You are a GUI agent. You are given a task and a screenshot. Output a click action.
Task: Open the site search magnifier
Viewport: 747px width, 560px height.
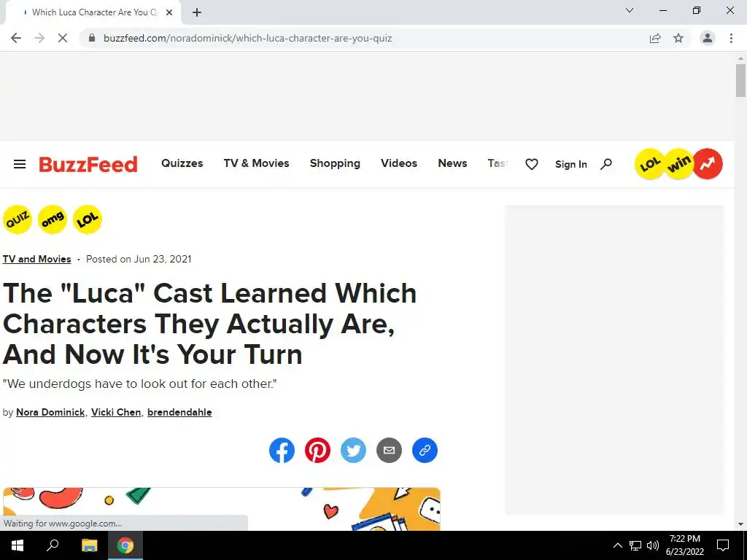click(606, 164)
